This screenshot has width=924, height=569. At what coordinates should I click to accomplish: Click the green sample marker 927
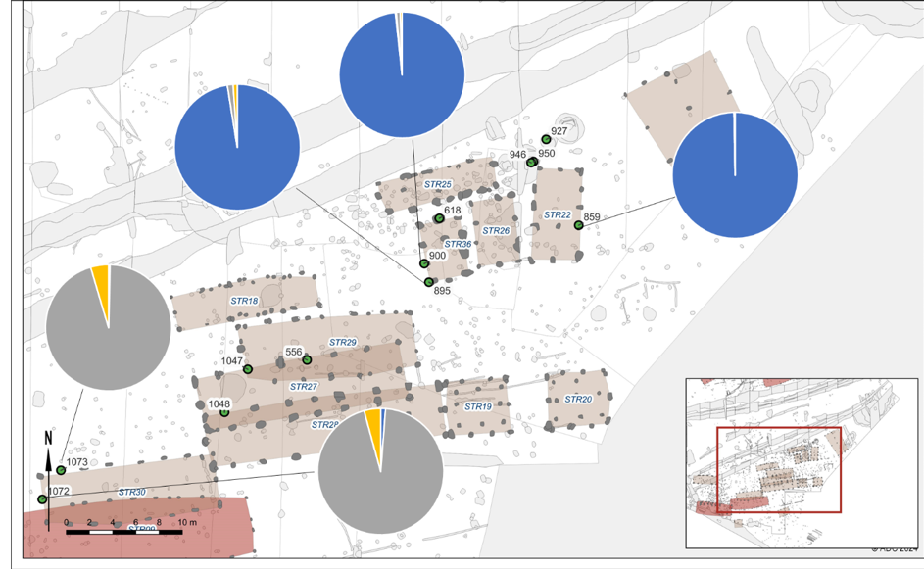[x=546, y=139]
